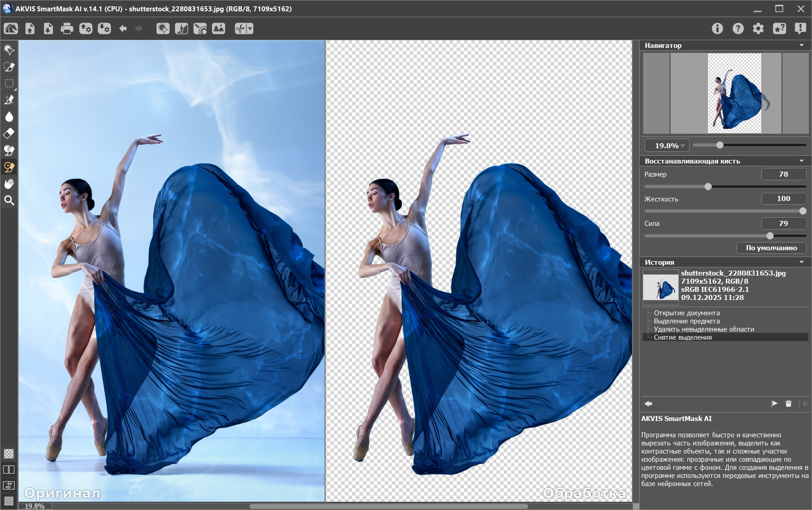Select 'Открытие документа' history entry
This screenshot has height=510, width=812.
coord(687,313)
